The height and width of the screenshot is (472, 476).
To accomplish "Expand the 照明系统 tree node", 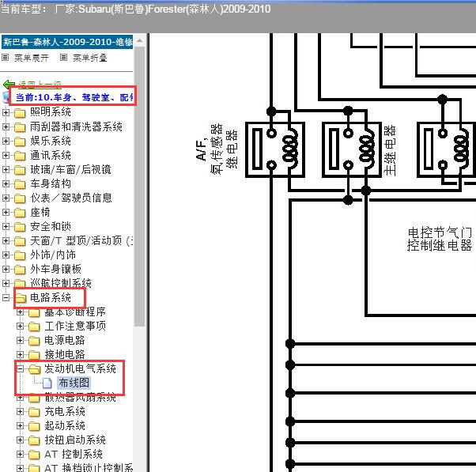I will 6,112.
